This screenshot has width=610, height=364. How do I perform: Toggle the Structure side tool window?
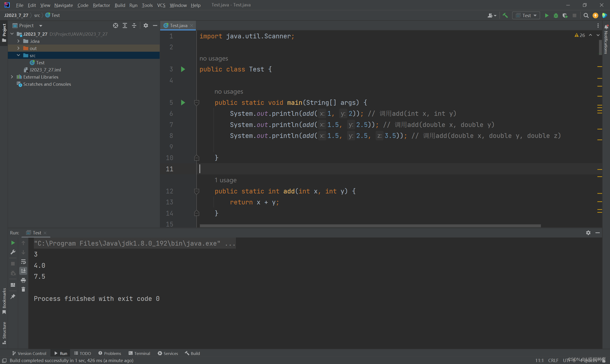tap(4, 333)
